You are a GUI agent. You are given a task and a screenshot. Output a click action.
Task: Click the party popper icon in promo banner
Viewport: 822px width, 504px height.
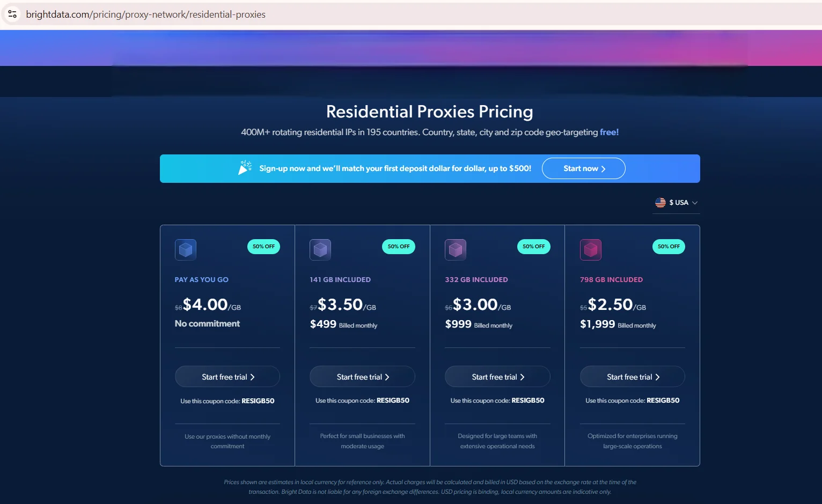click(245, 168)
